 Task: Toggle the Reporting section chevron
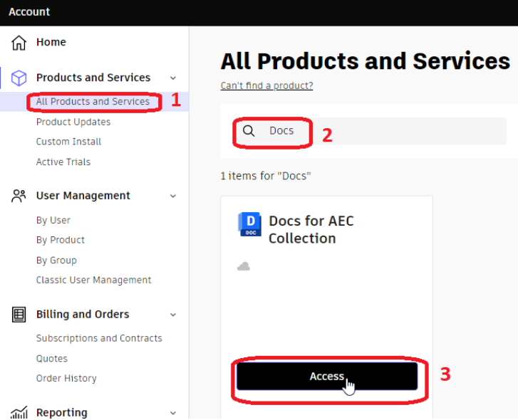(173, 413)
